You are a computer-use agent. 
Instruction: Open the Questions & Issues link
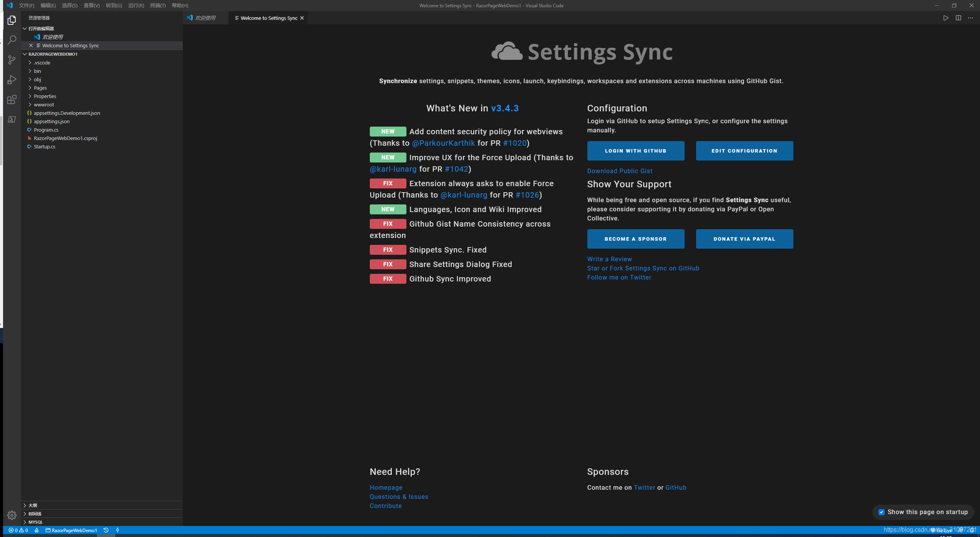pos(399,497)
